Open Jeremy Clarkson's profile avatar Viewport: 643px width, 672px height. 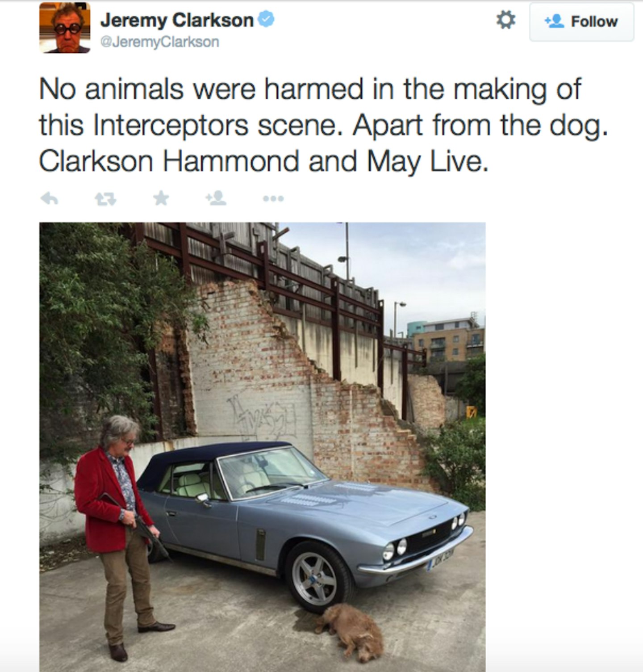pos(65,28)
